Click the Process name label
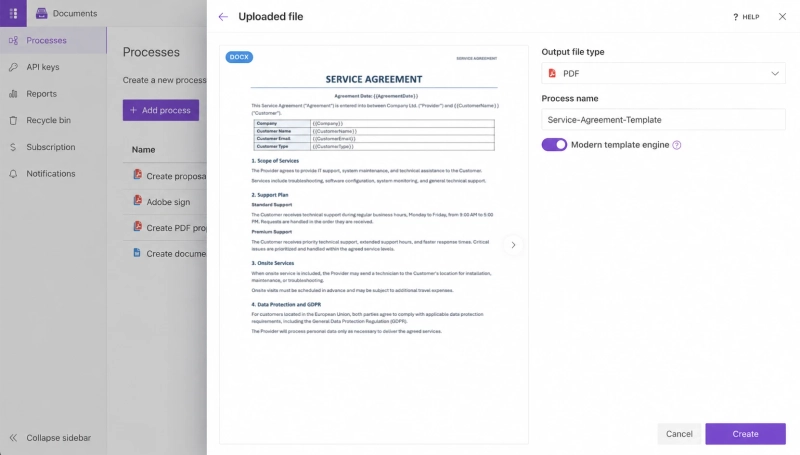800x455 pixels. (570, 98)
